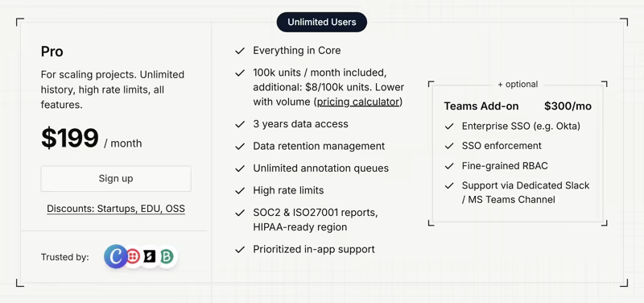
Task: Click 'SSO enforcement' text
Action: point(502,146)
